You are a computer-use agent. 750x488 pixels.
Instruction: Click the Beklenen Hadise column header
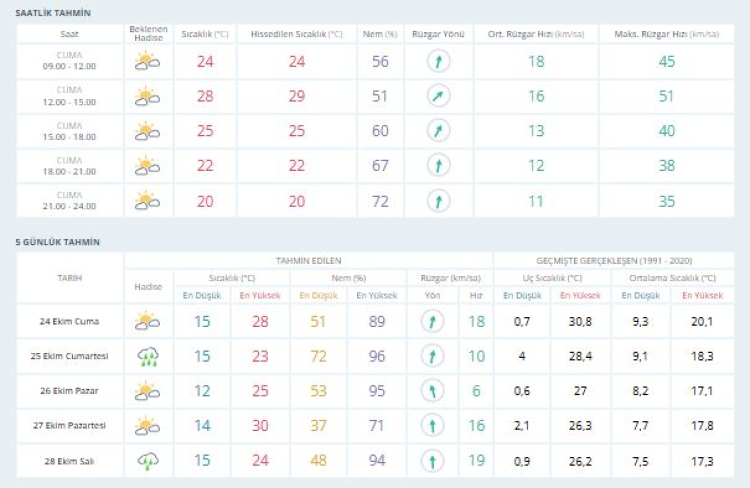point(148,33)
